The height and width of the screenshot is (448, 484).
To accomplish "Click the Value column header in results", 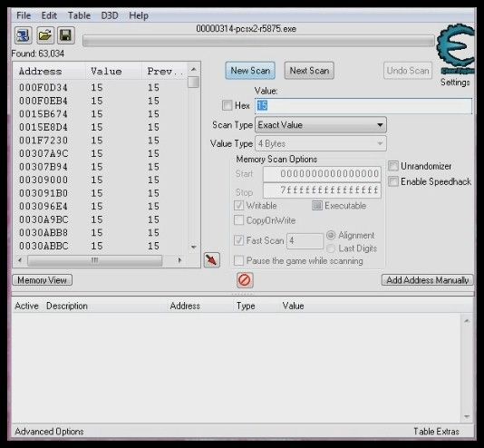I will pos(113,72).
